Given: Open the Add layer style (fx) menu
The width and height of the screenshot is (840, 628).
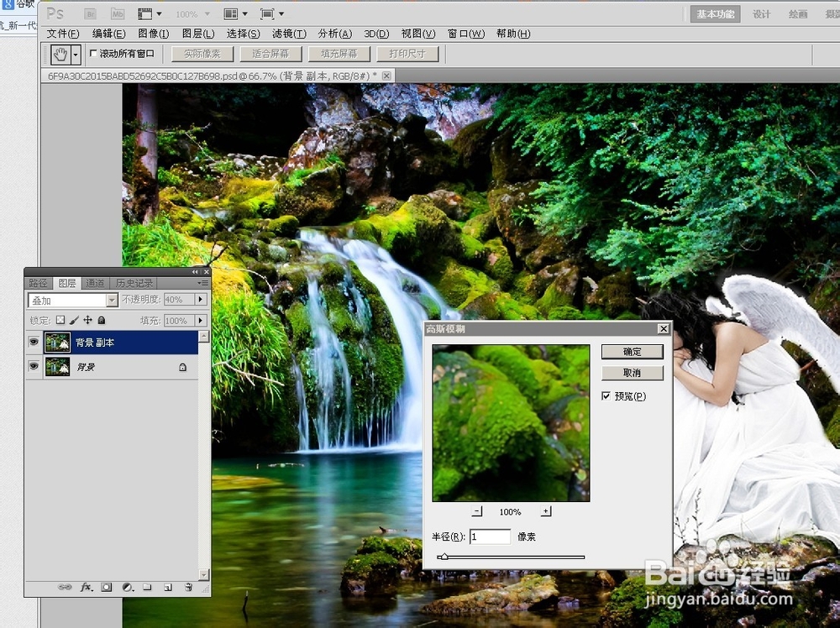Looking at the screenshot, I should pyautogui.click(x=86, y=587).
